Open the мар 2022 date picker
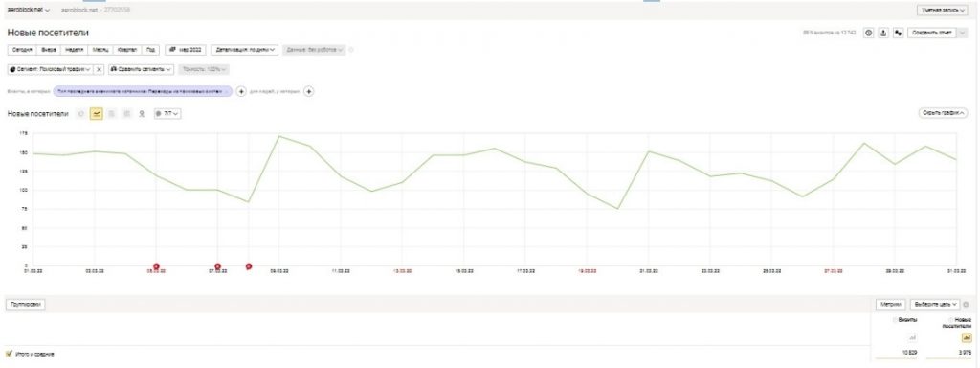This screenshot has height=368, width=980. (187, 50)
